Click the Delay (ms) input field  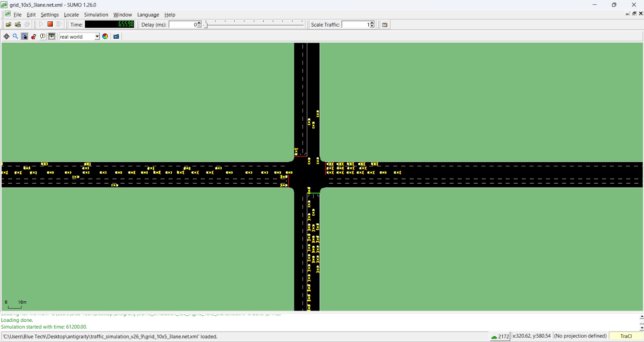point(183,25)
